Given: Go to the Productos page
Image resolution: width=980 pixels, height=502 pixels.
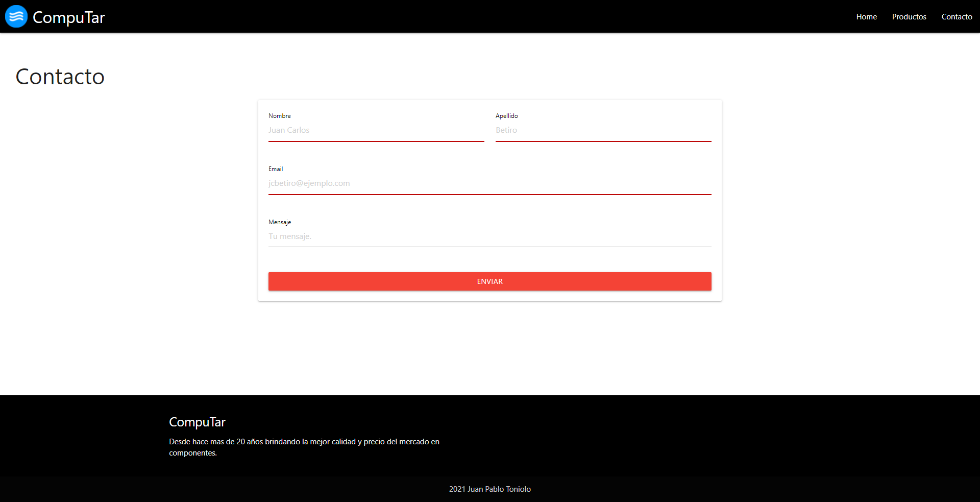Looking at the screenshot, I should (909, 17).
